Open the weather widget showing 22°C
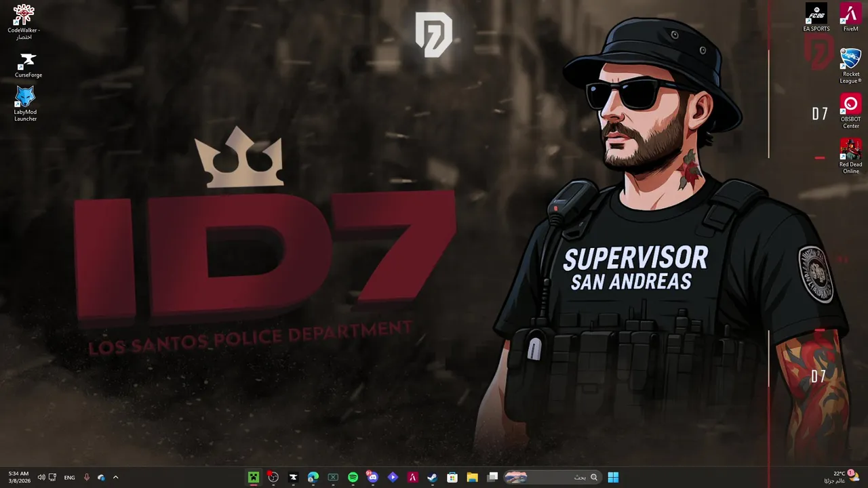 pyautogui.click(x=842, y=477)
